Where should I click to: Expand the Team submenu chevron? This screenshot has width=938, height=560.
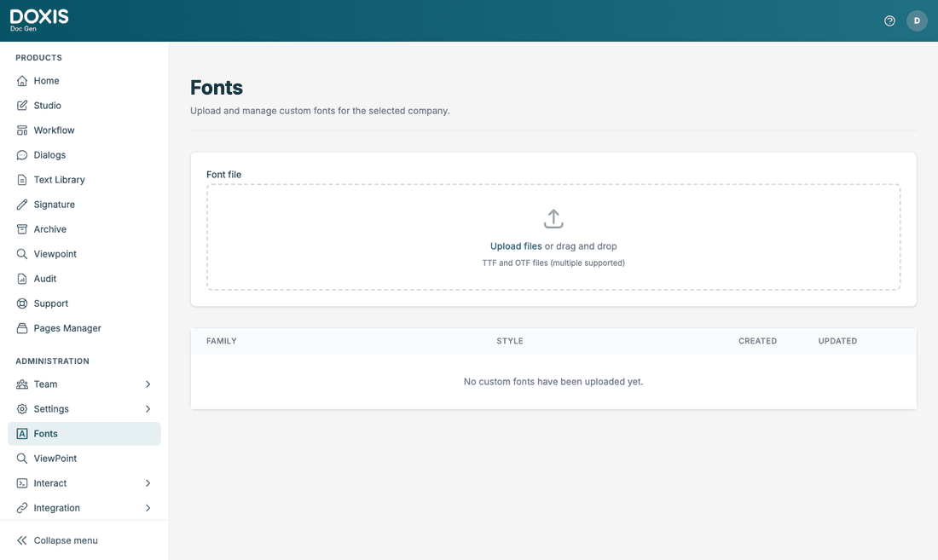point(148,384)
